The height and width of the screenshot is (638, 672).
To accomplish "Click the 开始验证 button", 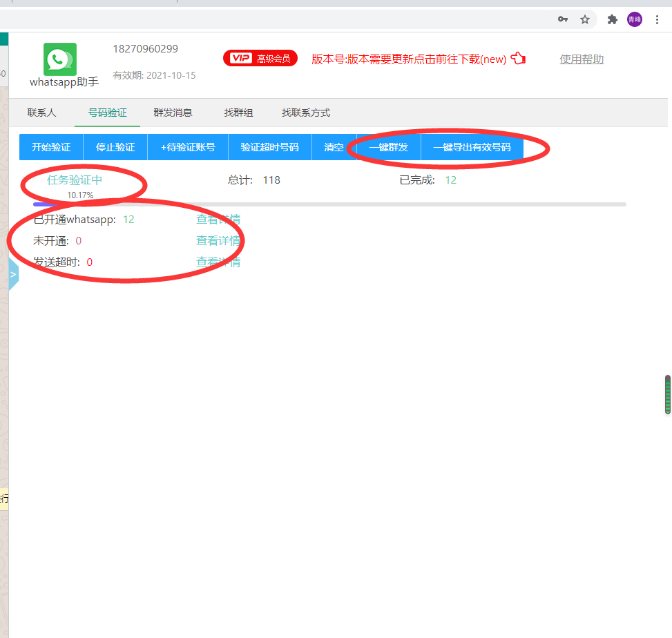I will point(50,146).
